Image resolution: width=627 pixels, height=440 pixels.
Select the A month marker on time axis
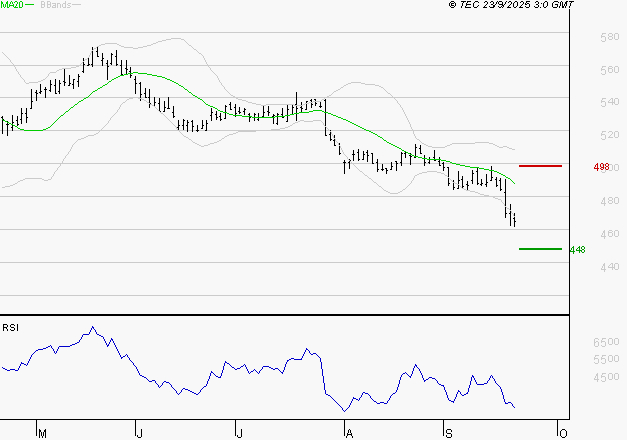click(x=348, y=433)
